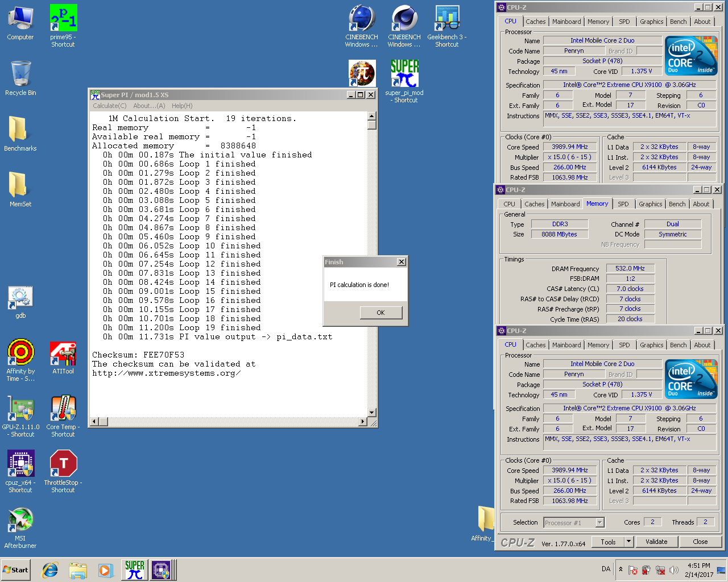
Task: Open Windows Explorer from the taskbar
Action: click(x=78, y=570)
